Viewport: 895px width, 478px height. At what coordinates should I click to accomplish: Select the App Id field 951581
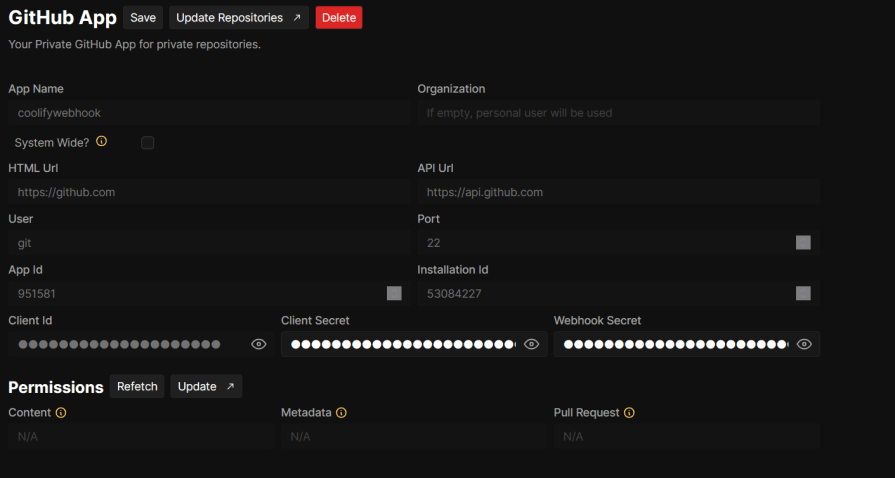[x=209, y=294]
